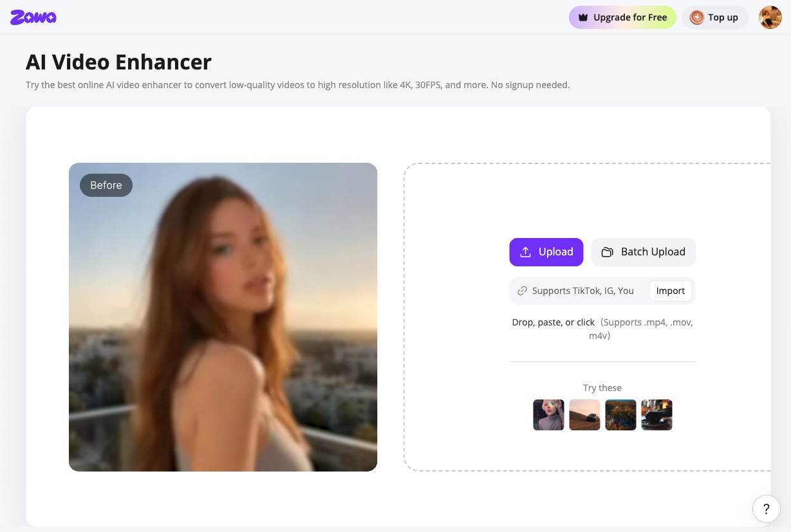Viewport: 791px width, 532px height.
Task: Open the user profile avatar
Action: [x=770, y=17]
